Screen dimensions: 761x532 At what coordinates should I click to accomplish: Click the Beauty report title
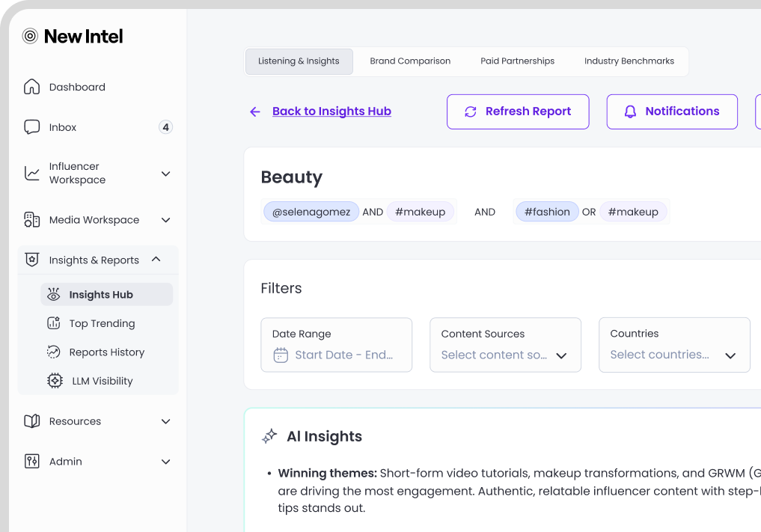coord(292,177)
